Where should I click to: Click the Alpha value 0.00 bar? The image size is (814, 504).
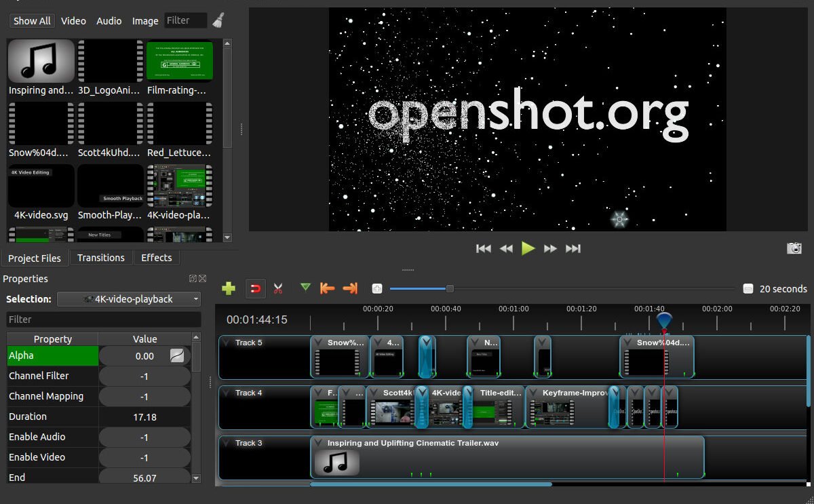point(144,356)
